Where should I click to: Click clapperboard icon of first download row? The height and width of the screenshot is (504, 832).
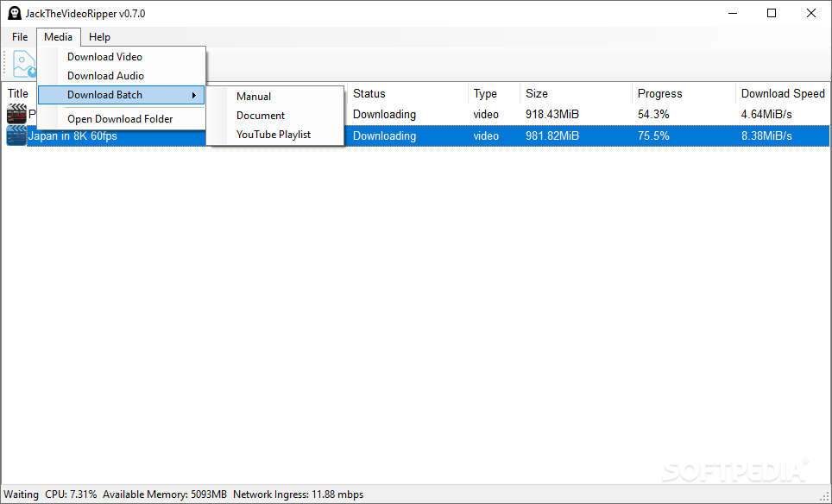click(x=16, y=114)
